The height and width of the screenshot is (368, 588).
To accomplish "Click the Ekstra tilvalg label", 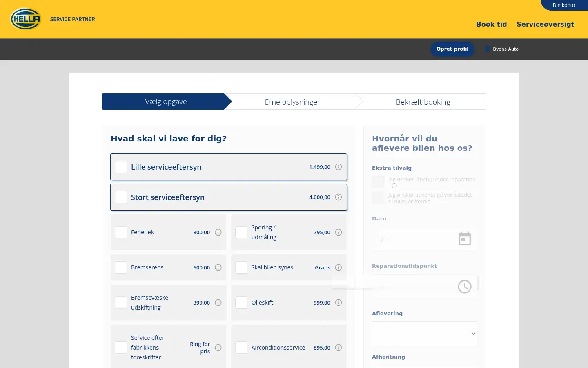I will [x=392, y=168].
